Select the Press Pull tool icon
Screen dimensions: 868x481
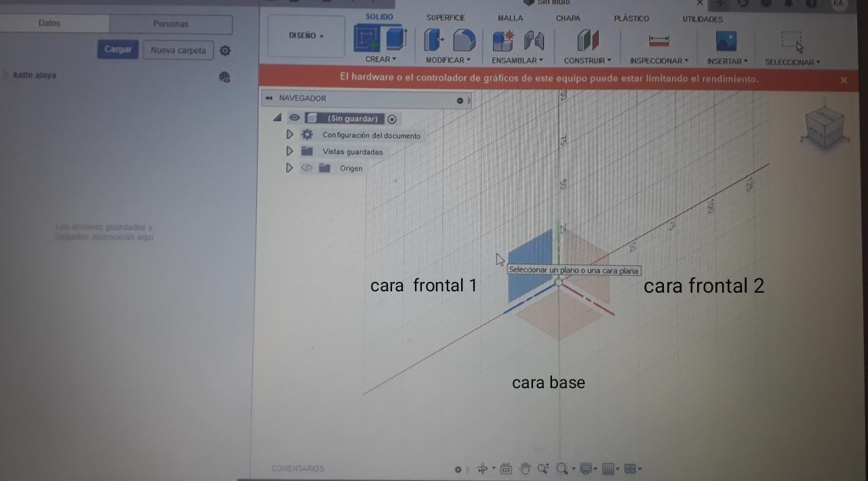point(433,40)
